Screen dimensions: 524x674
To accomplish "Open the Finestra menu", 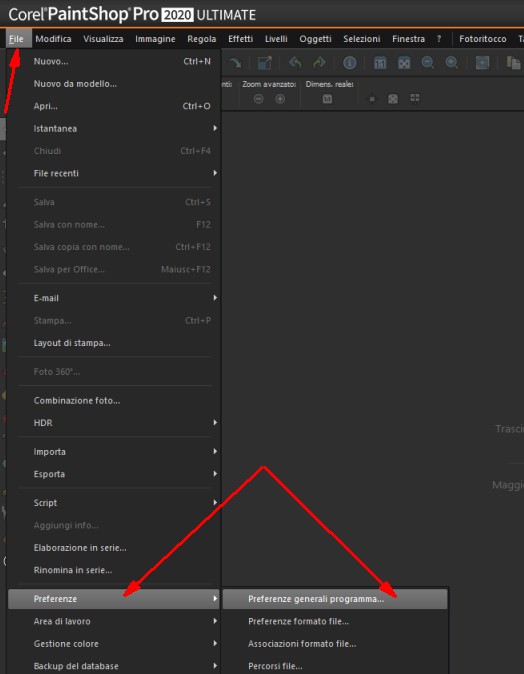I will pos(408,39).
